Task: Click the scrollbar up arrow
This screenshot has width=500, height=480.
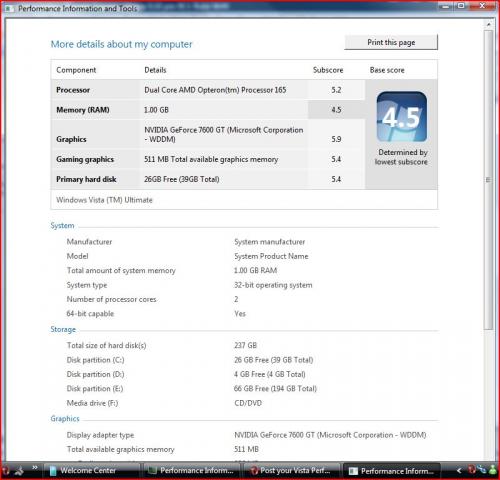Action: [x=489, y=24]
